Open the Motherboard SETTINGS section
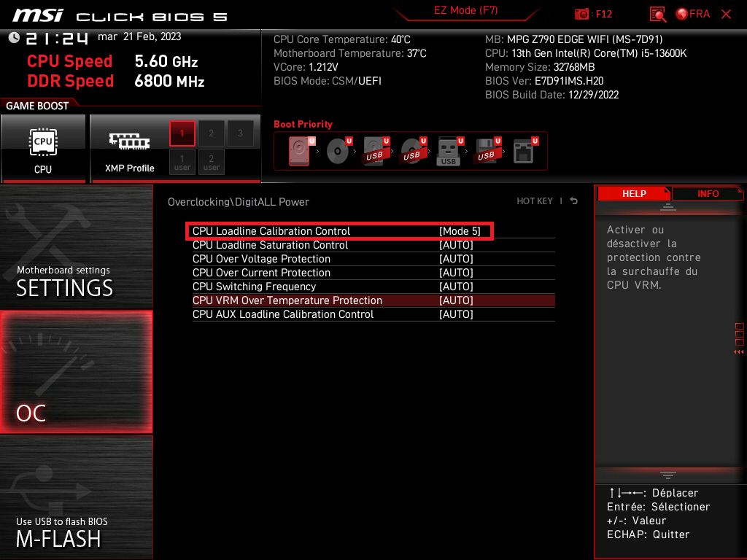 tap(76, 246)
